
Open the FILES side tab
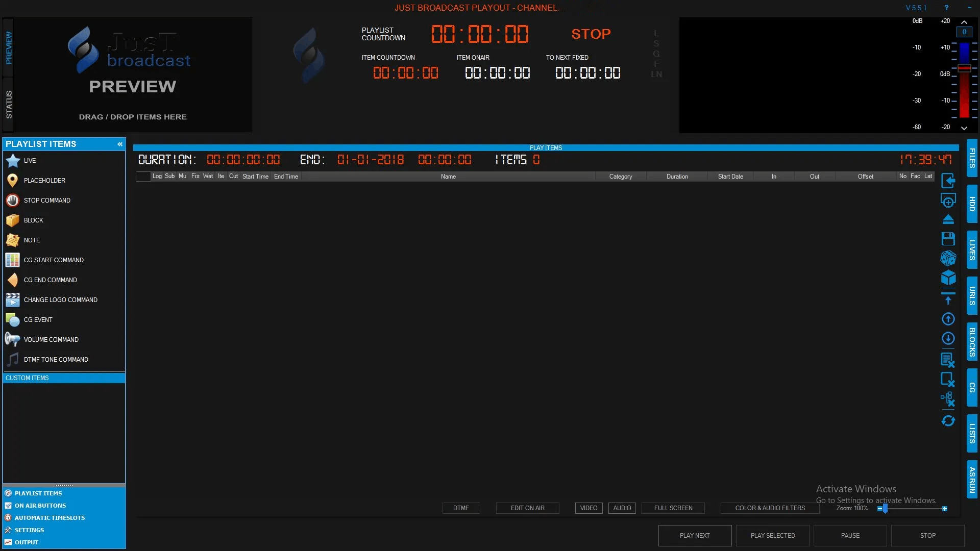(x=972, y=158)
